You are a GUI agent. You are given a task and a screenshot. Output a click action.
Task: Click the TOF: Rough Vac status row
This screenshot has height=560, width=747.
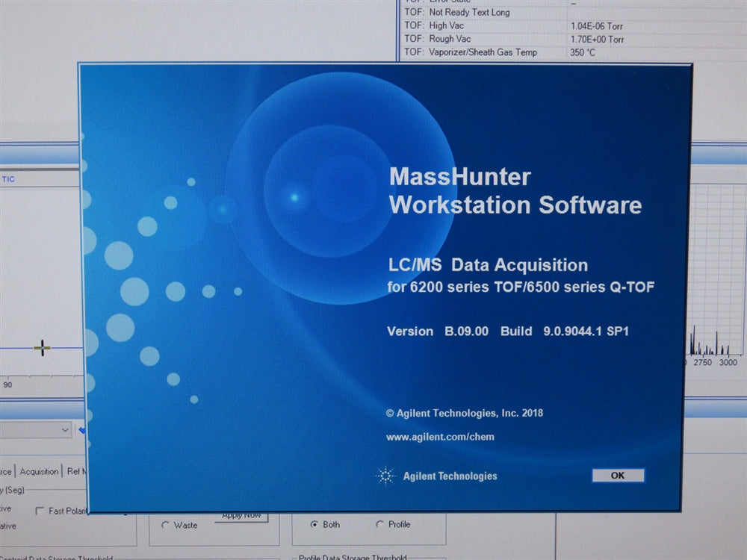click(x=571, y=39)
